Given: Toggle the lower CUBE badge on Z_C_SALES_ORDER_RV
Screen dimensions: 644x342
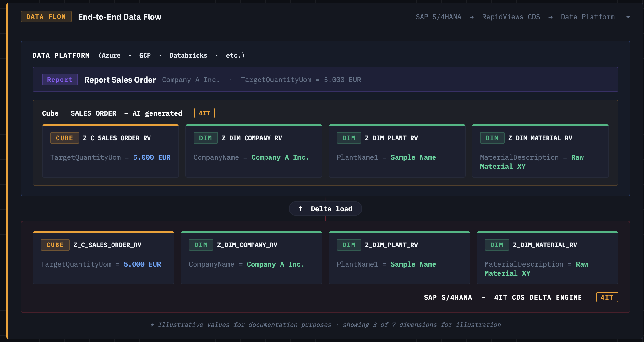Looking at the screenshot, I should point(55,245).
